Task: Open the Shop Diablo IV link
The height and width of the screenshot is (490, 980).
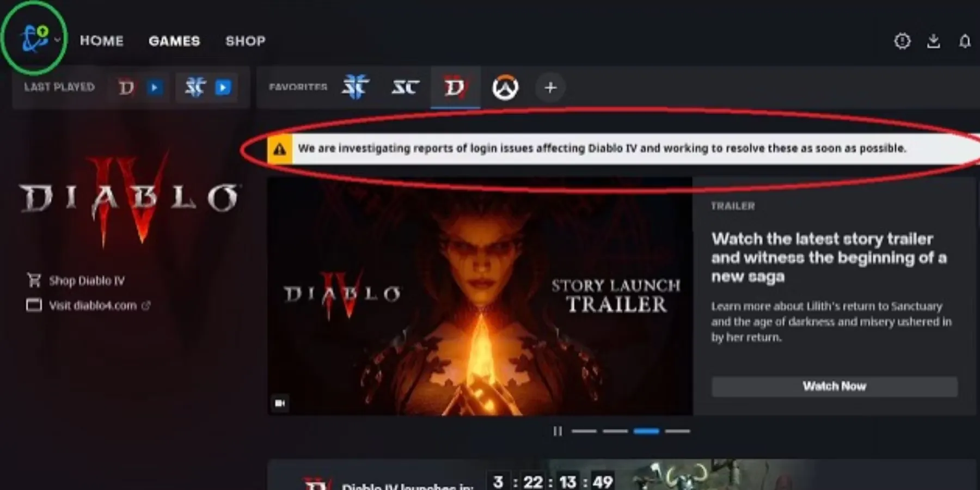Action: [86, 281]
